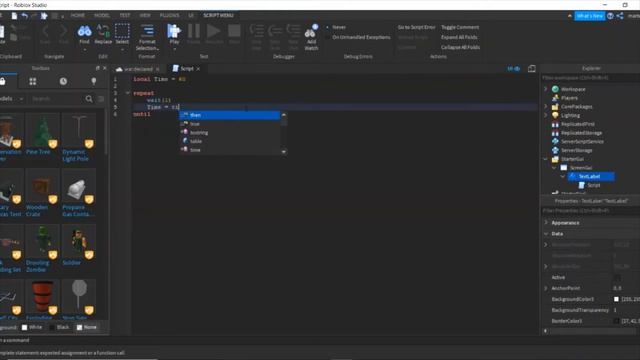Open the PLUGINS ribbon tab
Viewport: 640px width, 360px height.
pyautogui.click(x=169, y=16)
